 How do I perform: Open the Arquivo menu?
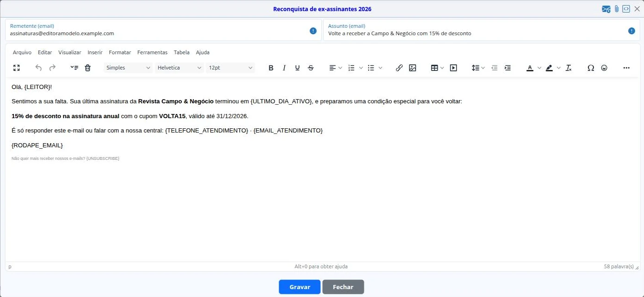coord(22,52)
